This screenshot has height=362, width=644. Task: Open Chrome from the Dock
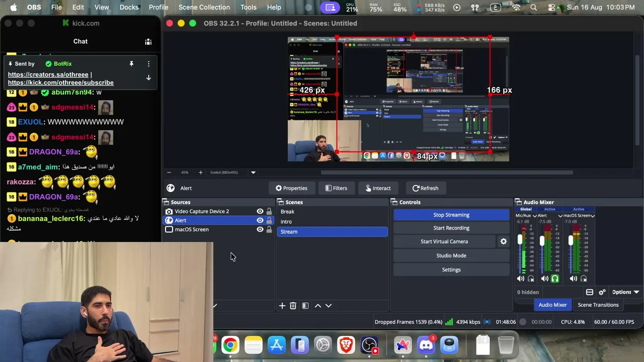(230, 345)
